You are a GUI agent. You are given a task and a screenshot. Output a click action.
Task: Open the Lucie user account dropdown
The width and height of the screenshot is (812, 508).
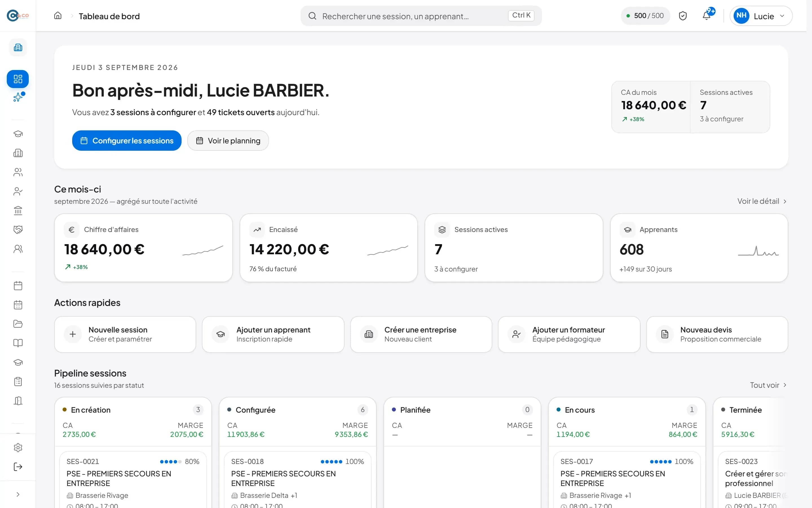click(761, 16)
